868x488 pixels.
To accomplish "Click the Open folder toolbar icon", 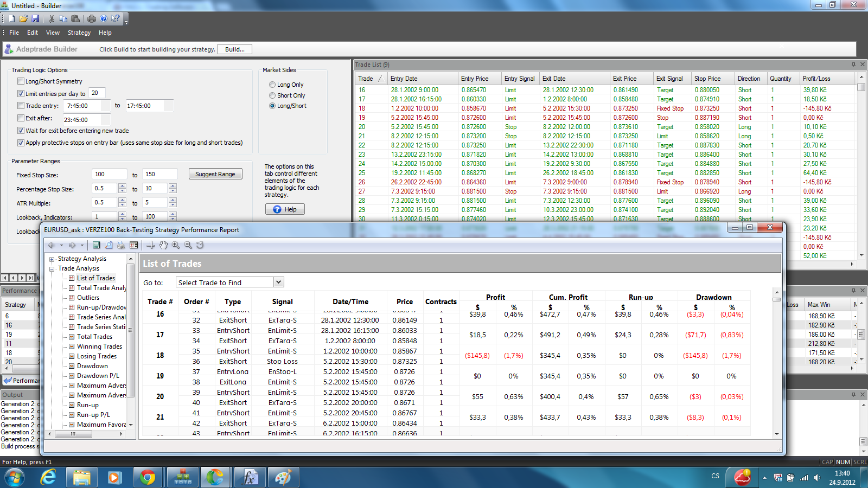I will click(x=23, y=18).
